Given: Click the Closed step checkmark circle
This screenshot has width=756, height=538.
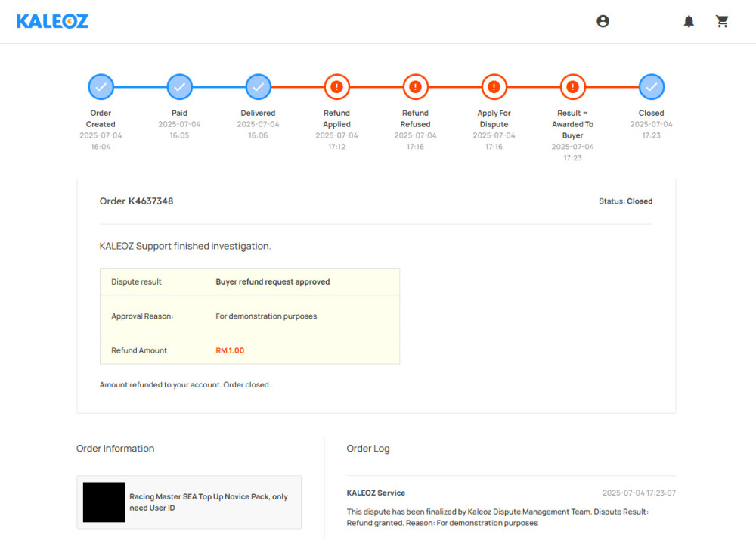Looking at the screenshot, I should [x=652, y=87].
